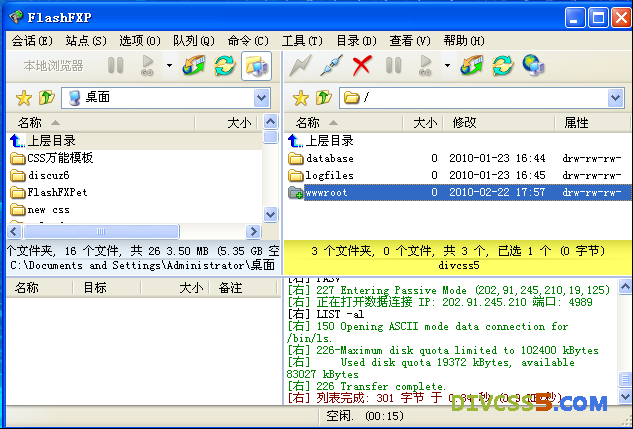Click the local list scroll up arrow
The image size is (633, 429).
tap(270, 121)
